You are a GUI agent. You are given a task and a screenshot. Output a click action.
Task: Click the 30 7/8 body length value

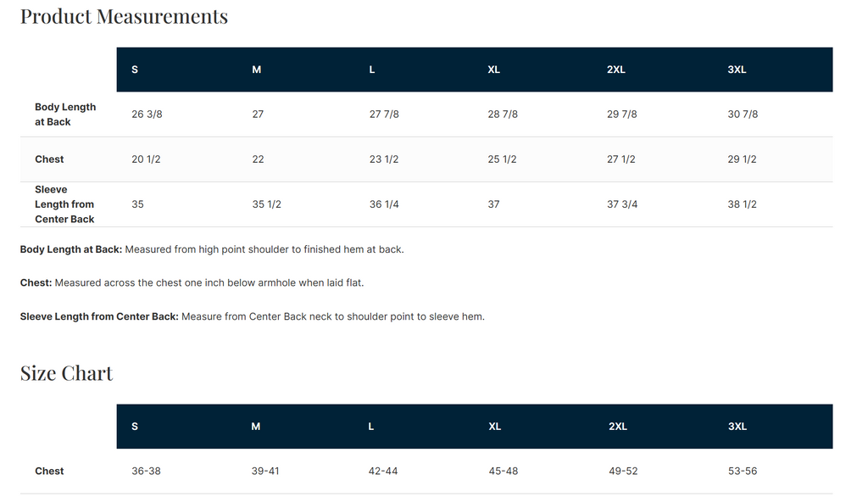click(743, 114)
